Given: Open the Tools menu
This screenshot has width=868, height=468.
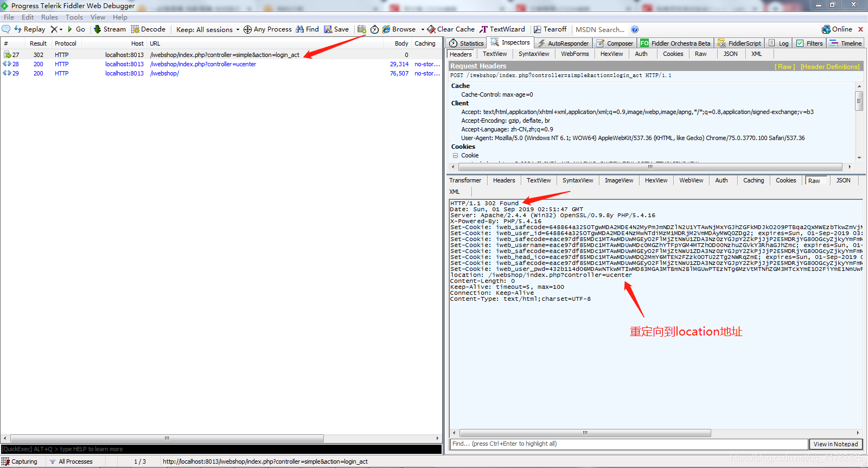Looking at the screenshot, I should (x=74, y=17).
